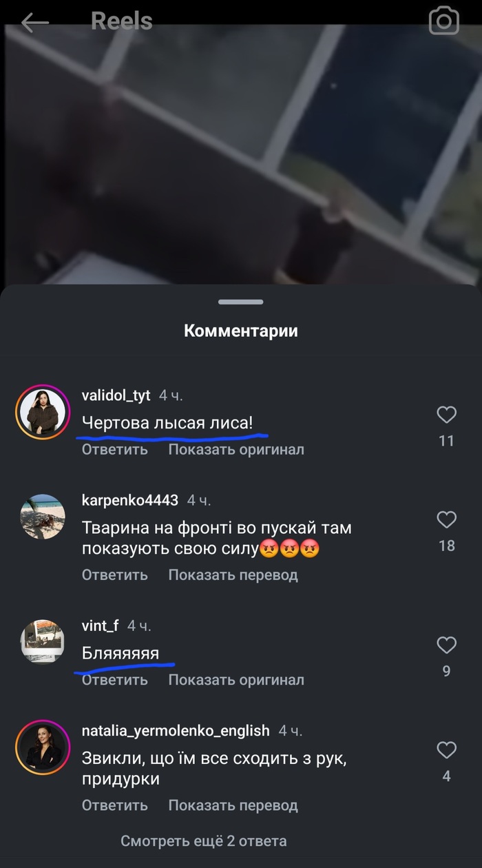This screenshot has height=868, width=482.
Task: Open validol_tyt's profile picture
Action: coord(43,412)
